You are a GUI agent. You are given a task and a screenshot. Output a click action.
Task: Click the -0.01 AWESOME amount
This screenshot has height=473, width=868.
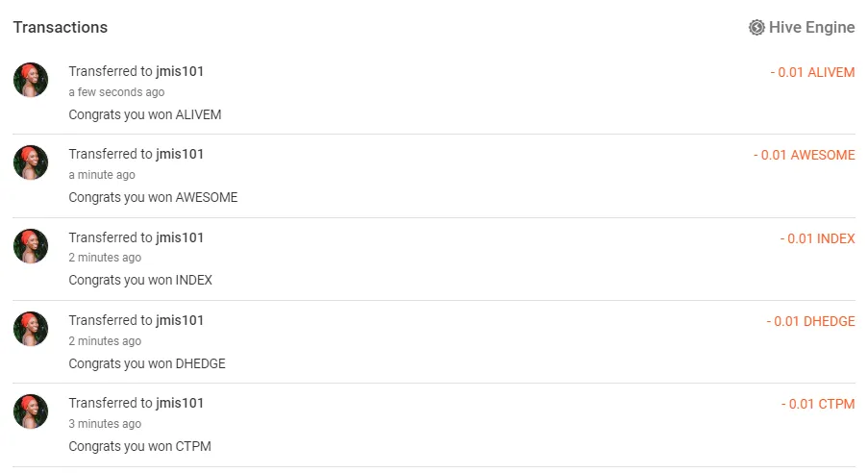tap(804, 156)
